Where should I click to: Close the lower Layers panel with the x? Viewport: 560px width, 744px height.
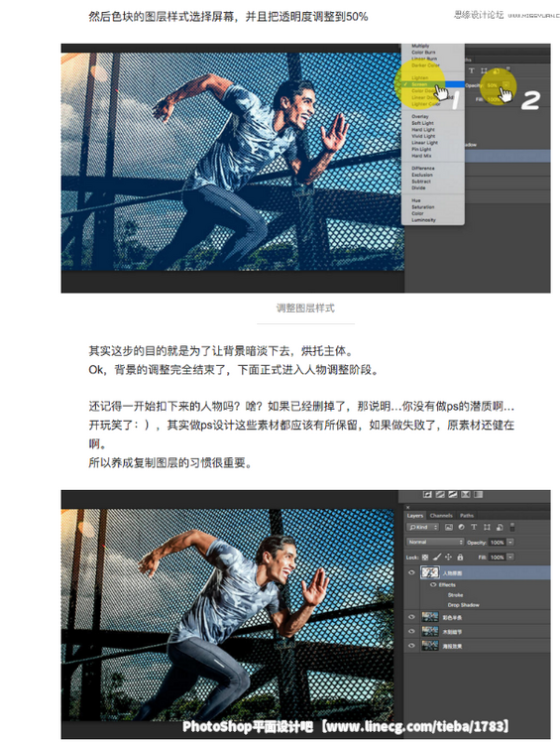(407, 507)
